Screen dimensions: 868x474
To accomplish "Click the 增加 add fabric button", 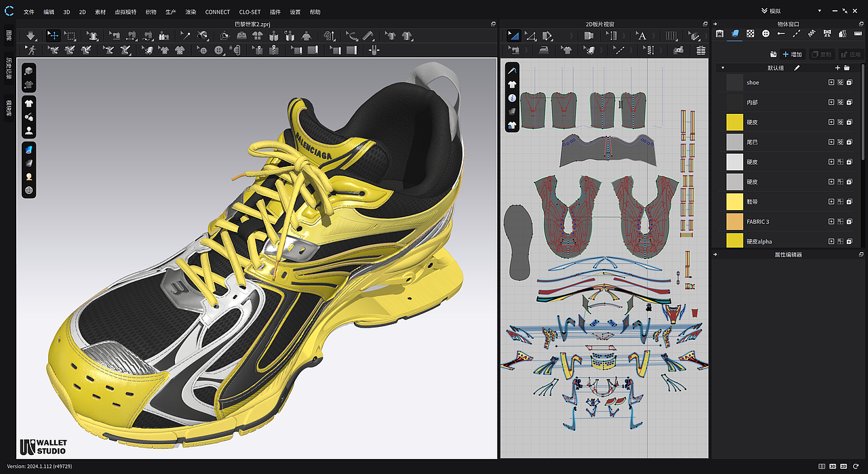I will coord(793,54).
